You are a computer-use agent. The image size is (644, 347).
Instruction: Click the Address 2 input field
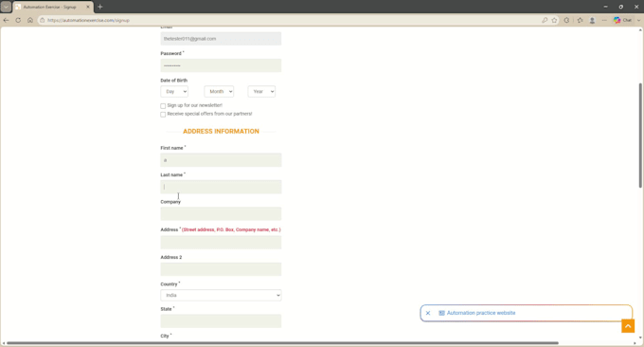221,269
